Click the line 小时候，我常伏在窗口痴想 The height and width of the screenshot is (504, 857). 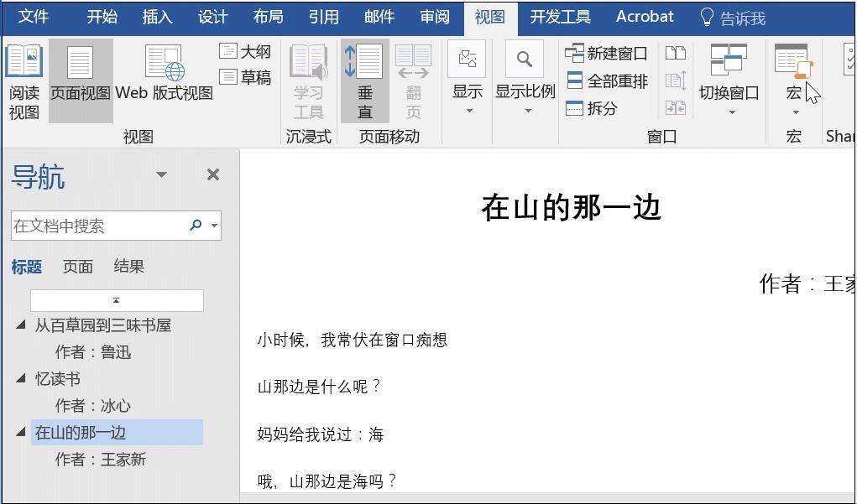(352, 340)
